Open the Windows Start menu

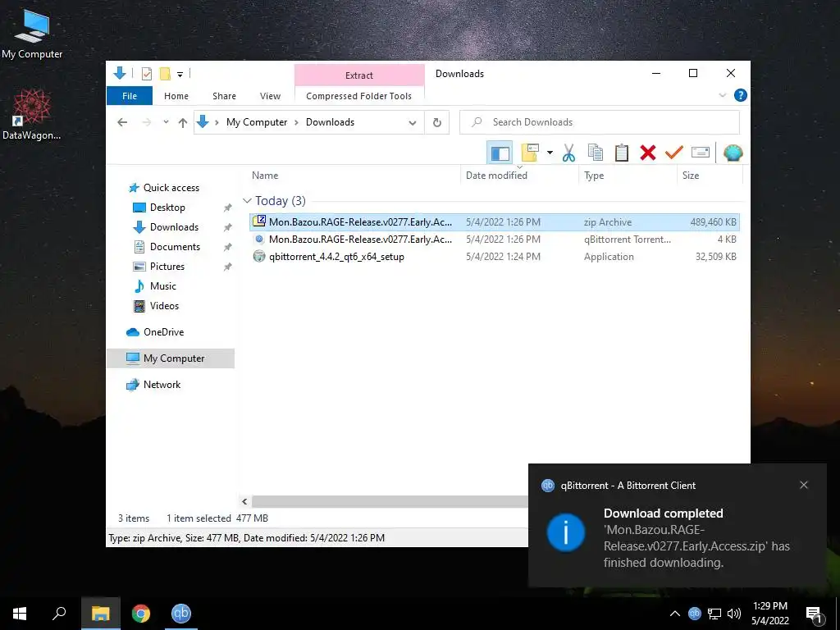point(20,614)
